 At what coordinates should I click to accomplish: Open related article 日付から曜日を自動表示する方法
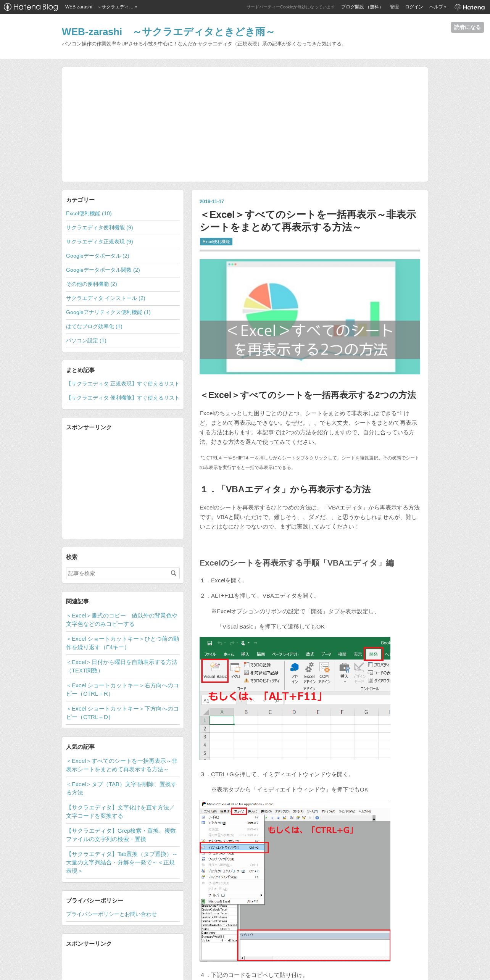[x=122, y=666]
